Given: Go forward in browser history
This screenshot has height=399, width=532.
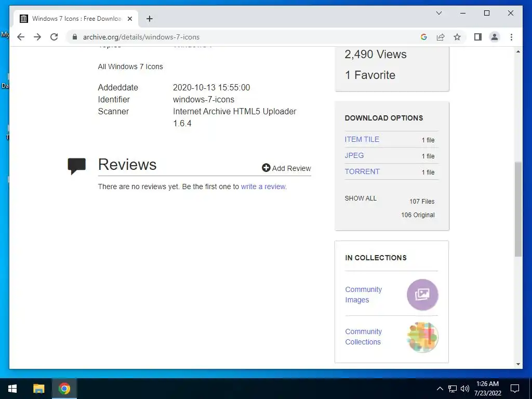Looking at the screenshot, I should (37, 37).
